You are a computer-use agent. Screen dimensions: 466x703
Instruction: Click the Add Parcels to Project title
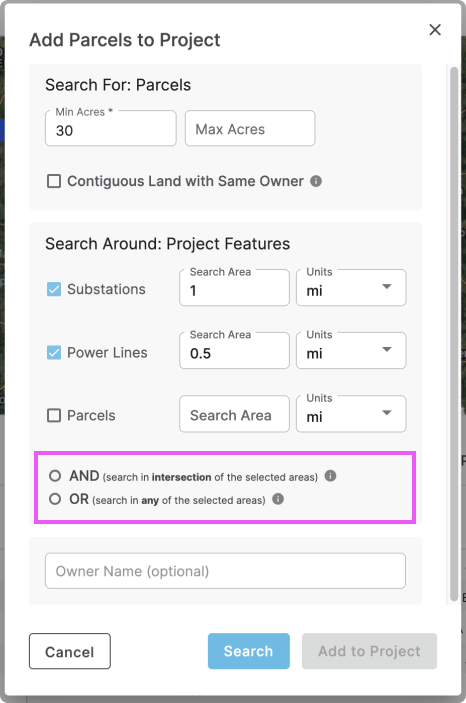[125, 40]
